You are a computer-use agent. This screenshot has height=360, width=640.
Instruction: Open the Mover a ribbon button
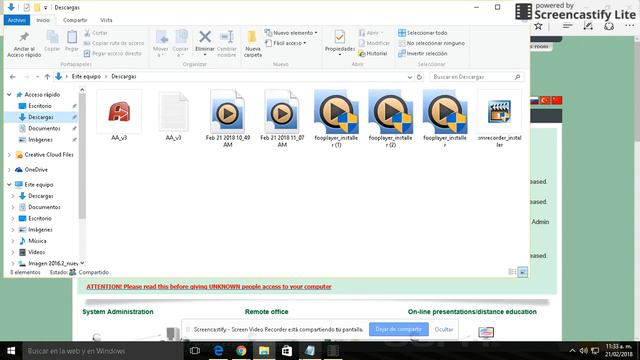pos(161,43)
